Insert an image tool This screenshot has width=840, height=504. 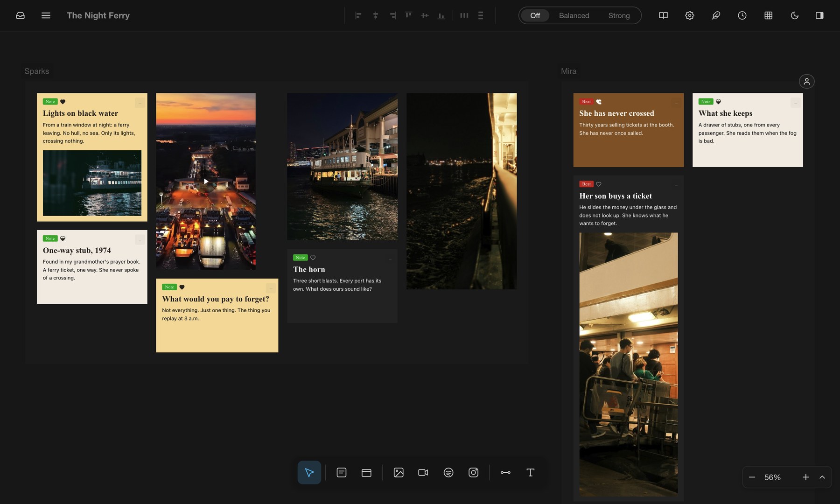(399, 472)
